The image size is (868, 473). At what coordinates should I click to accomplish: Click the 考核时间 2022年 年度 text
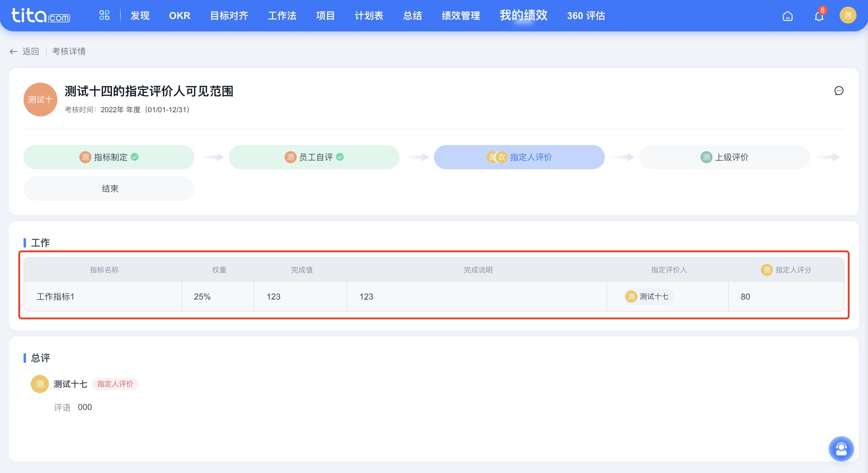[x=127, y=110]
